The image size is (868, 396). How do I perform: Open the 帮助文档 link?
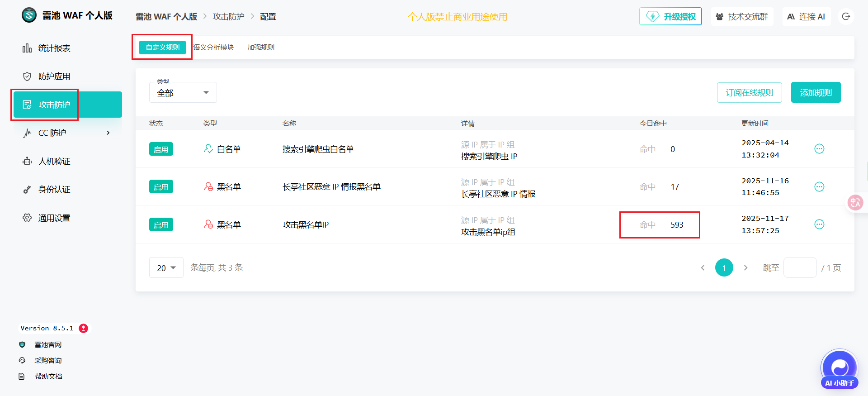coord(48,376)
